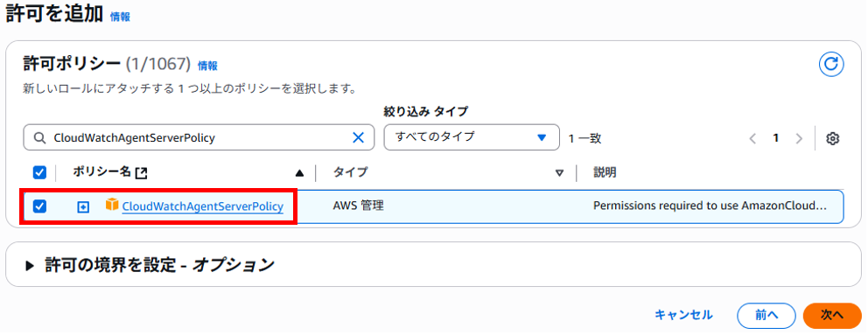Sort ascending by ポリシー名 triangle

pos(299,173)
